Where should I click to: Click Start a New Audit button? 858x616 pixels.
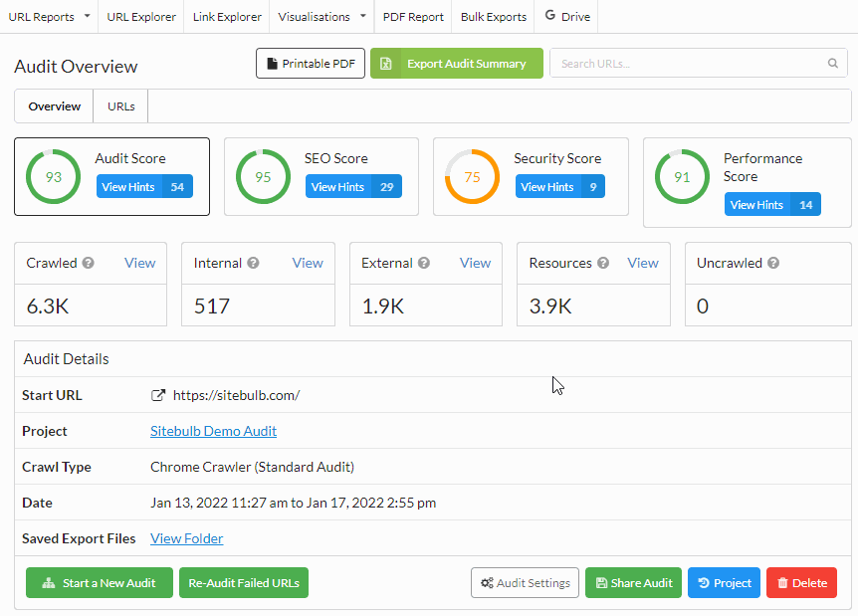[100, 582]
